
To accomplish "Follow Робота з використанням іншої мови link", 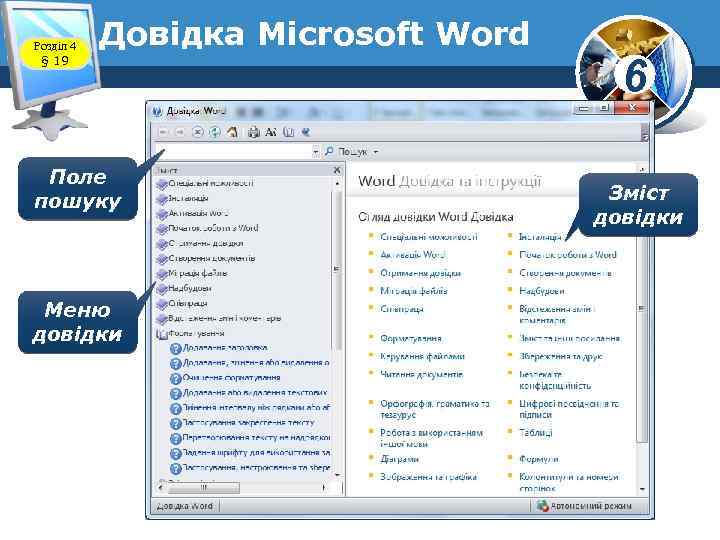I will (432, 439).
